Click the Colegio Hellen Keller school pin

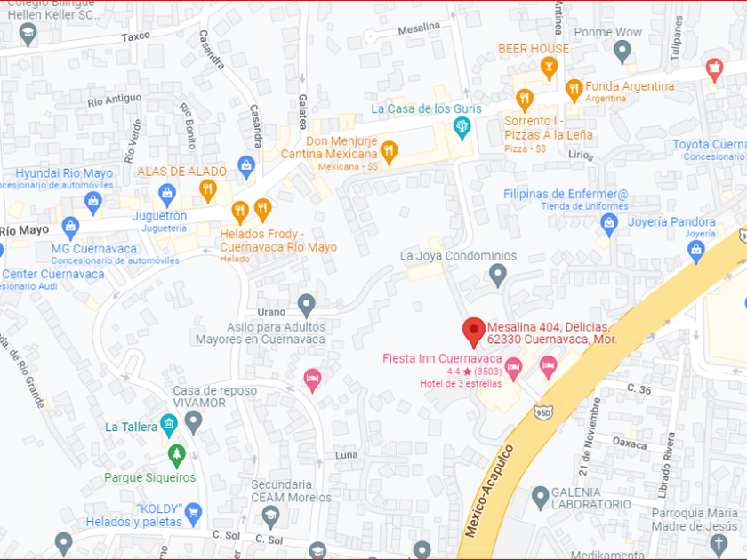point(28,36)
